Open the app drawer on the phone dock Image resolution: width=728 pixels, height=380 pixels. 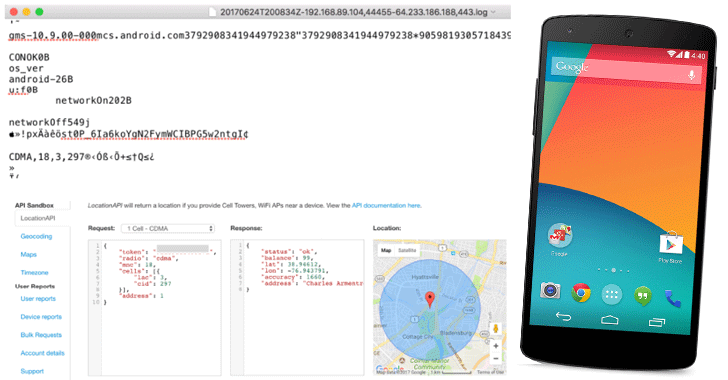pyautogui.click(x=611, y=294)
